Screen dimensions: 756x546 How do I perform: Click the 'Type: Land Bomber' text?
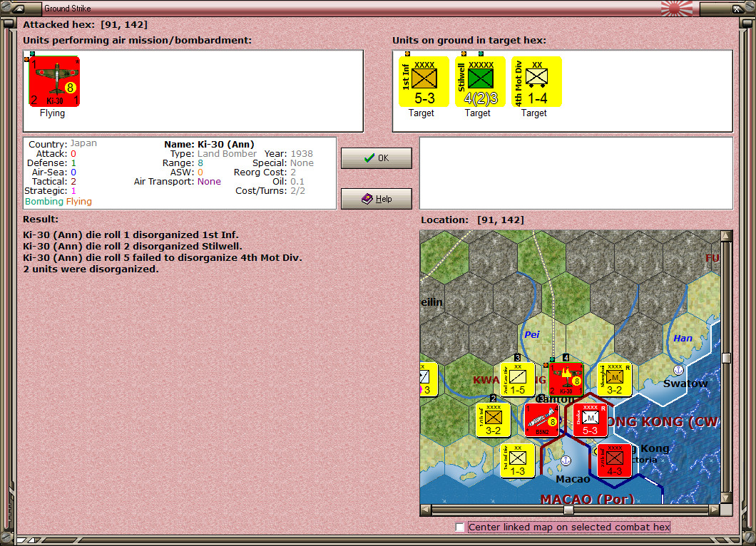(x=213, y=154)
